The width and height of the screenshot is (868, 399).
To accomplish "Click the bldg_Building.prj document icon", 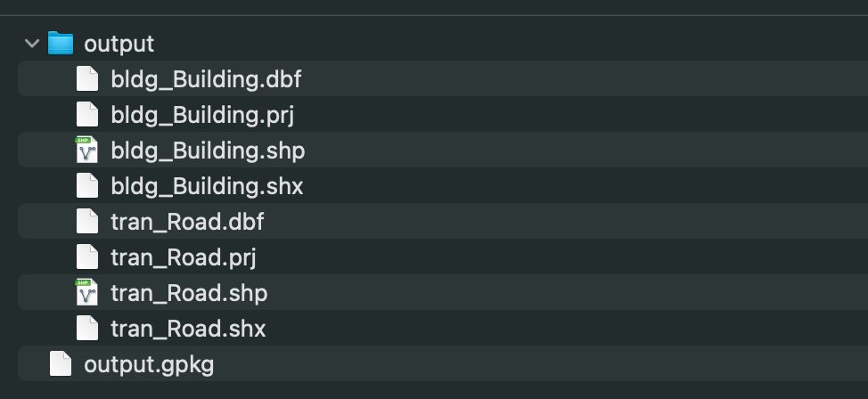I will (86, 115).
